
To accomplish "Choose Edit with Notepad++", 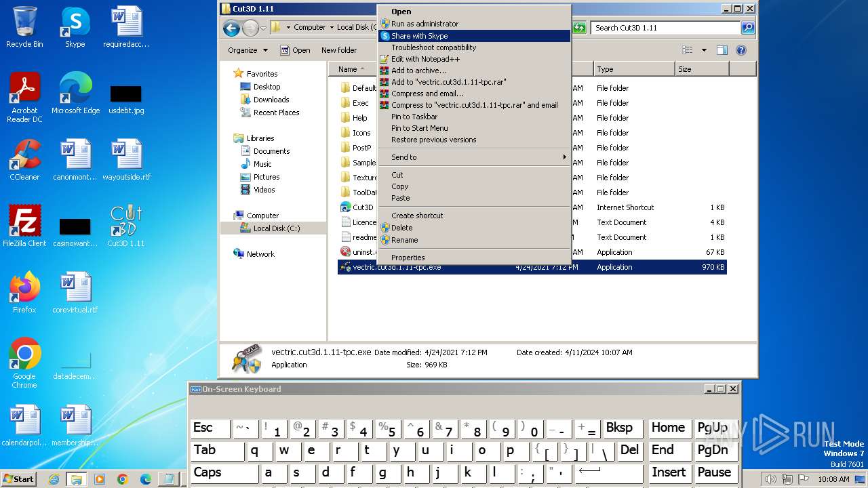I will coord(474,59).
